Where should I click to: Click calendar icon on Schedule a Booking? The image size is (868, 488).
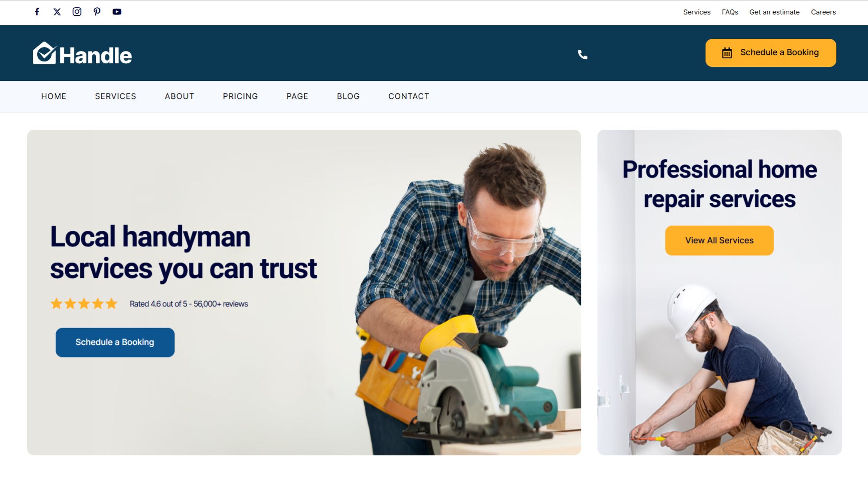point(727,53)
